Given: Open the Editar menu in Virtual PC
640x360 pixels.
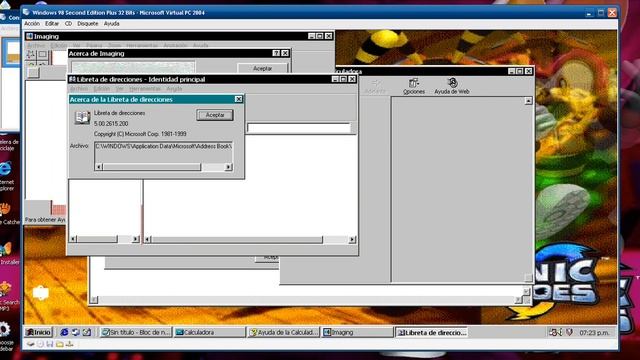Looking at the screenshot, I should click(52, 24).
